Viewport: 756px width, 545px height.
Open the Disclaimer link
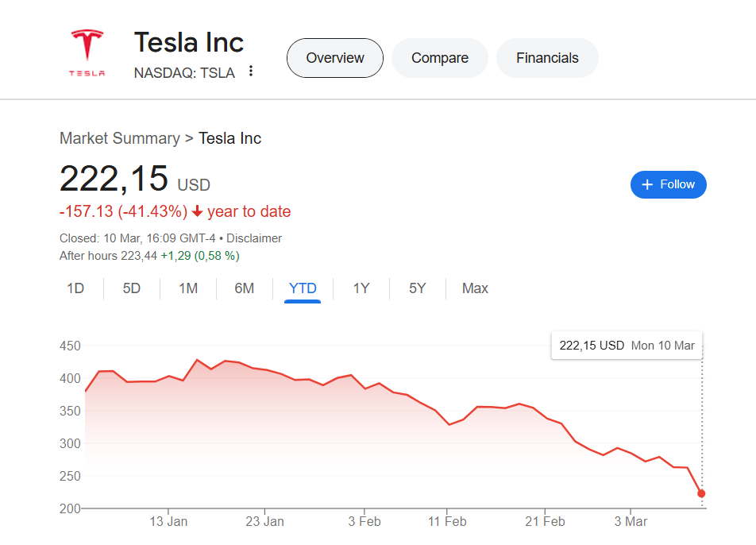254,238
